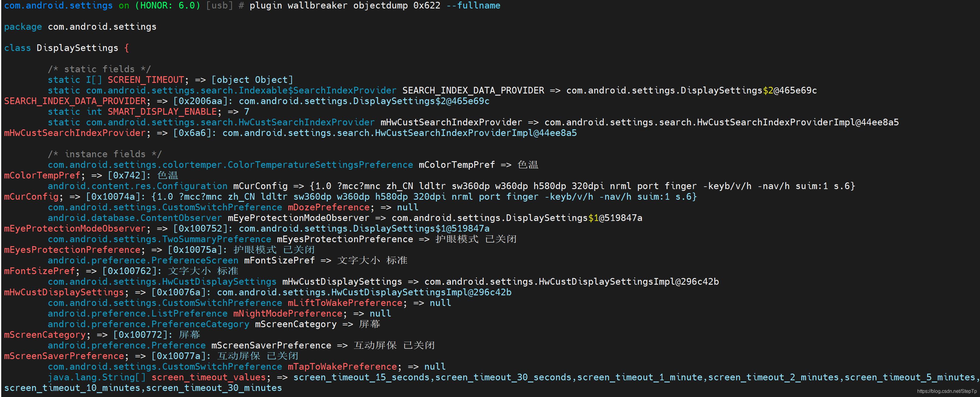Click 'mLiftToWakePreference' field name

[345, 303]
